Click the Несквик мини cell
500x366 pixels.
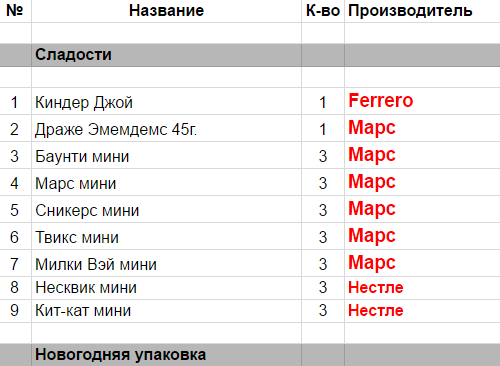click(x=166, y=288)
